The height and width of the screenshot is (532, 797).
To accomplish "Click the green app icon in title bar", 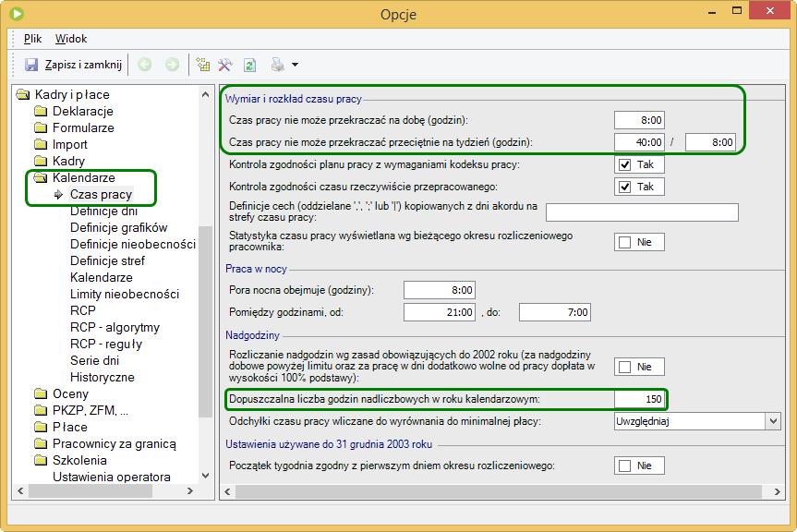I will [x=17, y=13].
